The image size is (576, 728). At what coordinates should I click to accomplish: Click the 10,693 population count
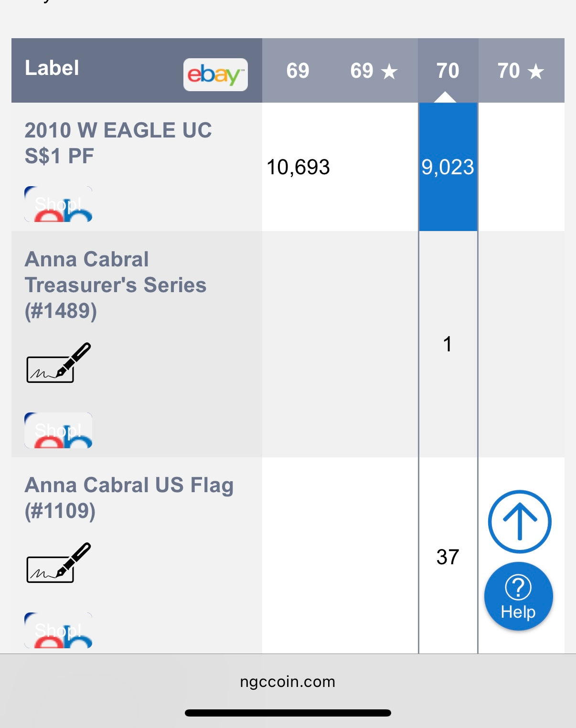298,167
